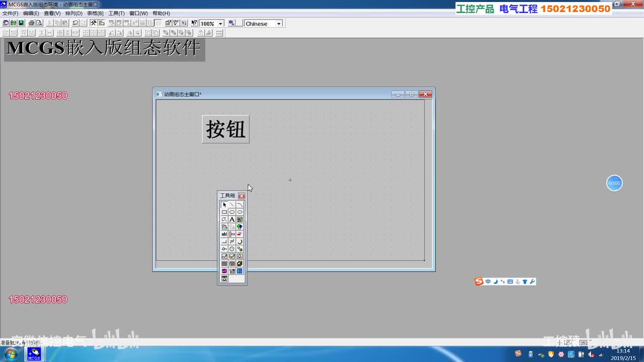Viewport: 644px width, 362px height.
Task: Open the 文件(F) menu
Action: point(10,13)
